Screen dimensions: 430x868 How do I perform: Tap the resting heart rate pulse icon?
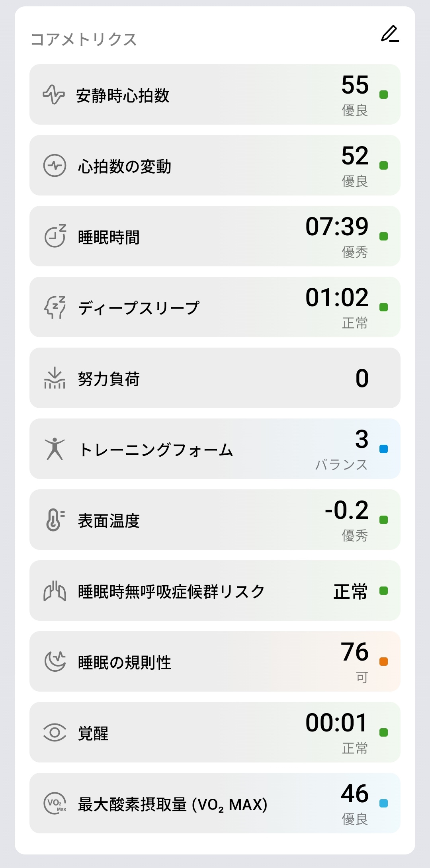pyautogui.click(x=54, y=95)
